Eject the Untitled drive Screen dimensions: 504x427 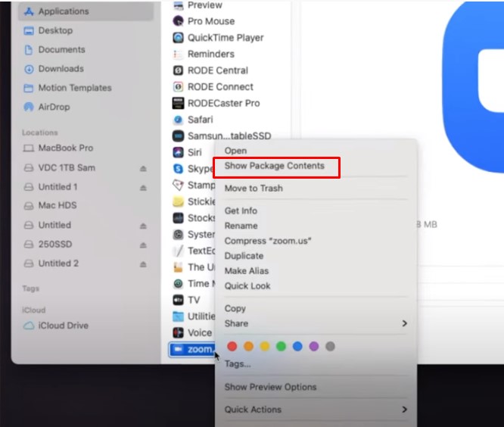143,226
